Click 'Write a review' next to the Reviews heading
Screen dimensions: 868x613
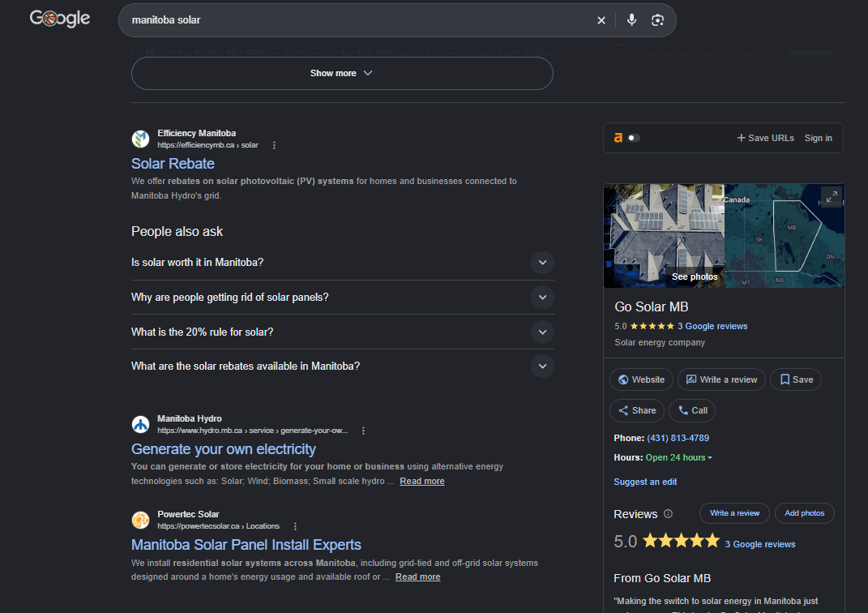(x=734, y=513)
